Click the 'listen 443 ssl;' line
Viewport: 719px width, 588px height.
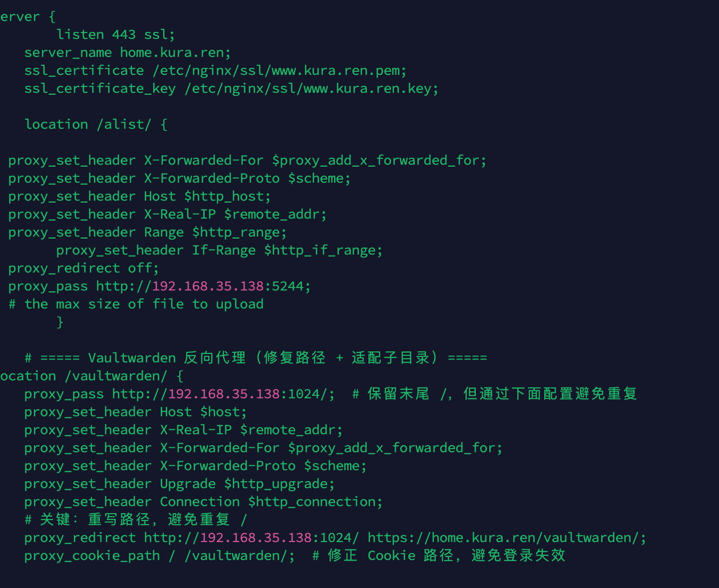115,34
